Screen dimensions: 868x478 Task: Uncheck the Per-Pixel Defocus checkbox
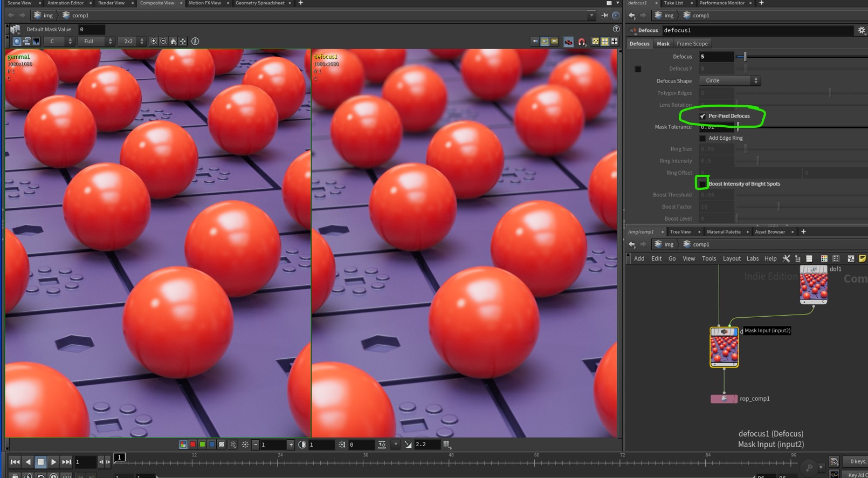pyautogui.click(x=702, y=116)
